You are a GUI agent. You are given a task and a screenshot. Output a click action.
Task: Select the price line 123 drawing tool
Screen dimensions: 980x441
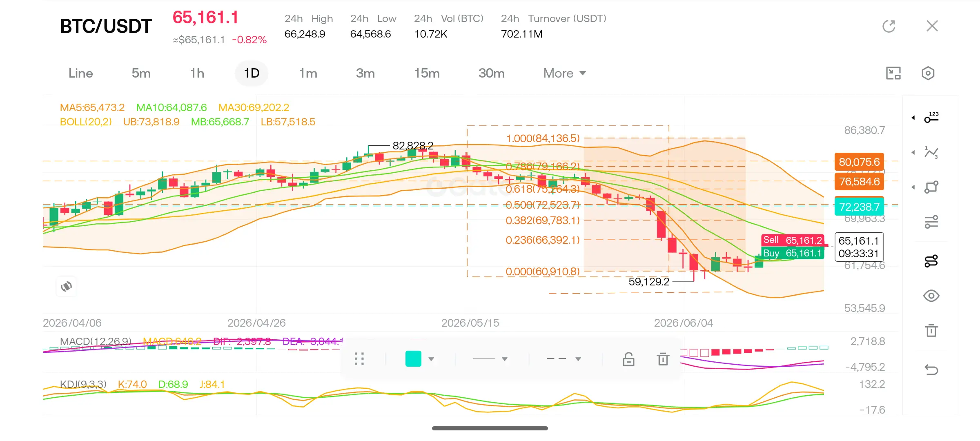[931, 118]
